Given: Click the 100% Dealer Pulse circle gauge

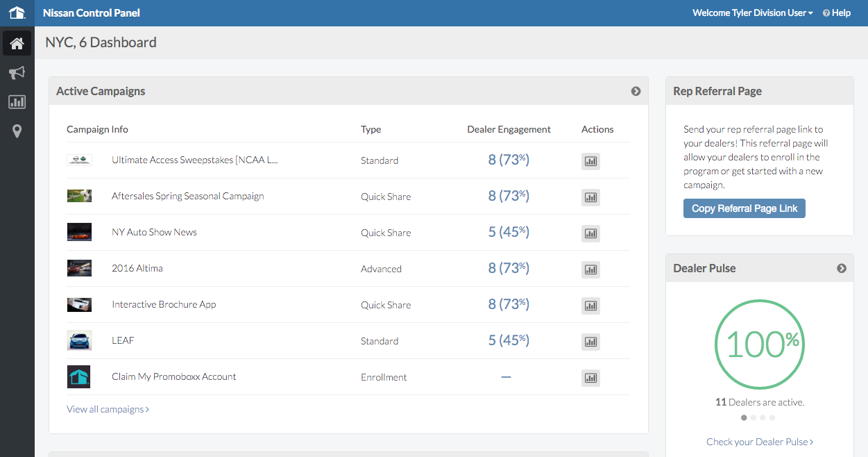Looking at the screenshot, I should (760, 344).
